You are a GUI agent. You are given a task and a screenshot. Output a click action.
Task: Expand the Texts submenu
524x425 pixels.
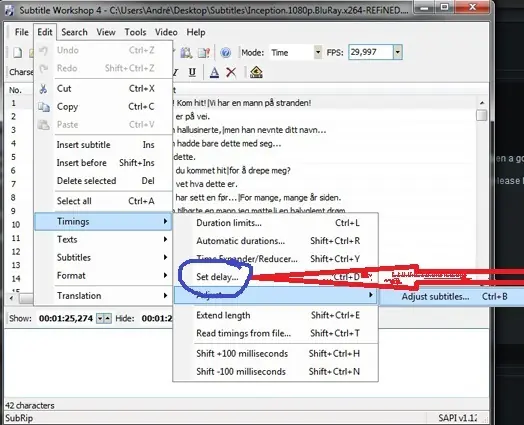(x=103, y=240)
